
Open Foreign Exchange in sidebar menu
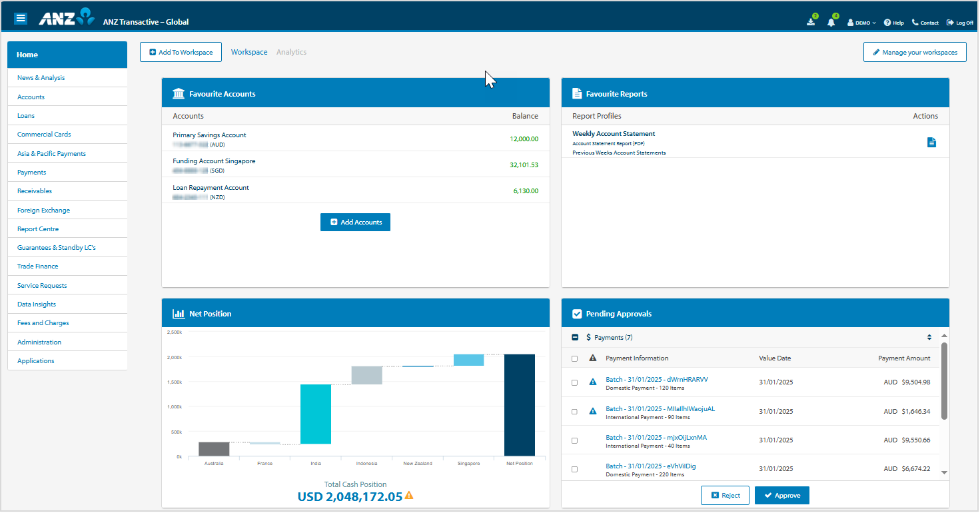click(43, 211)
